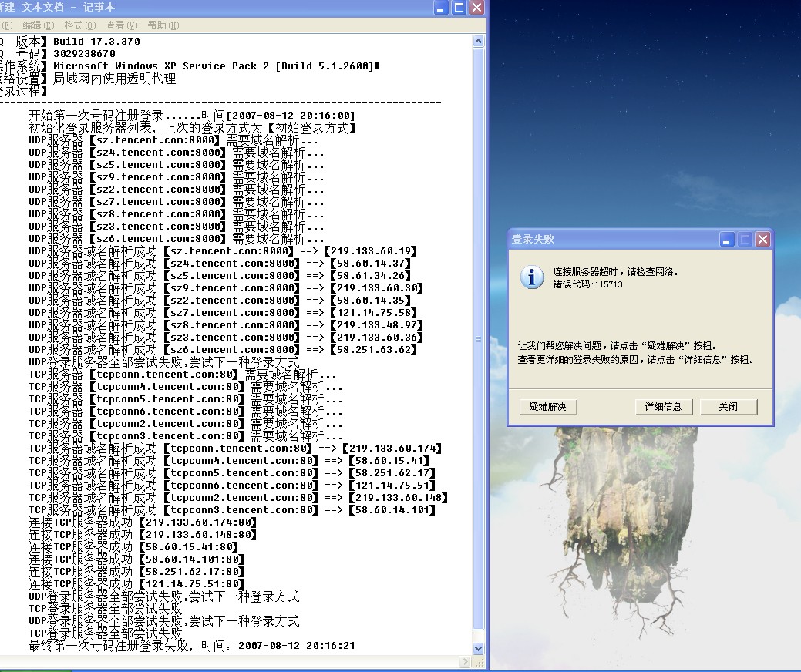Image resolution: width=801 pixels, height=672 pixels.
Task: Click the resolved IP 58.60.15.41 for tcpconn4
Action: [389, 461]
